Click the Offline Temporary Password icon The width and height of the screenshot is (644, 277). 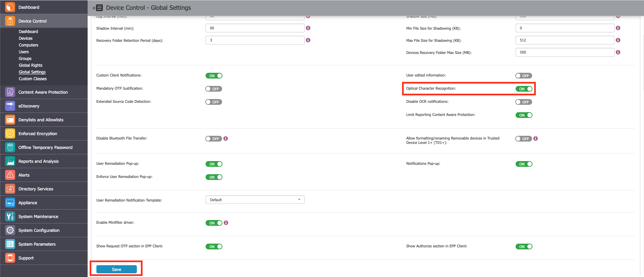coord(10,147)
